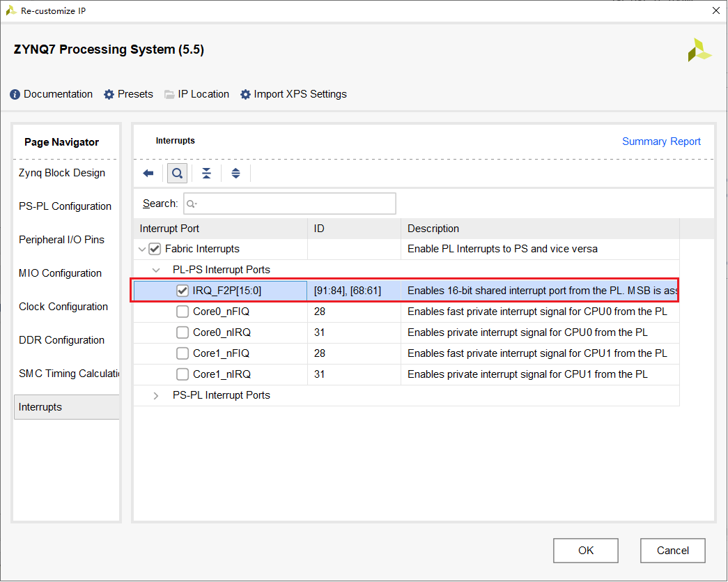Image resolution: width=728 pixels, height=582 pixels.
Task: Open the Clock Configuration page
Action: 63,307
